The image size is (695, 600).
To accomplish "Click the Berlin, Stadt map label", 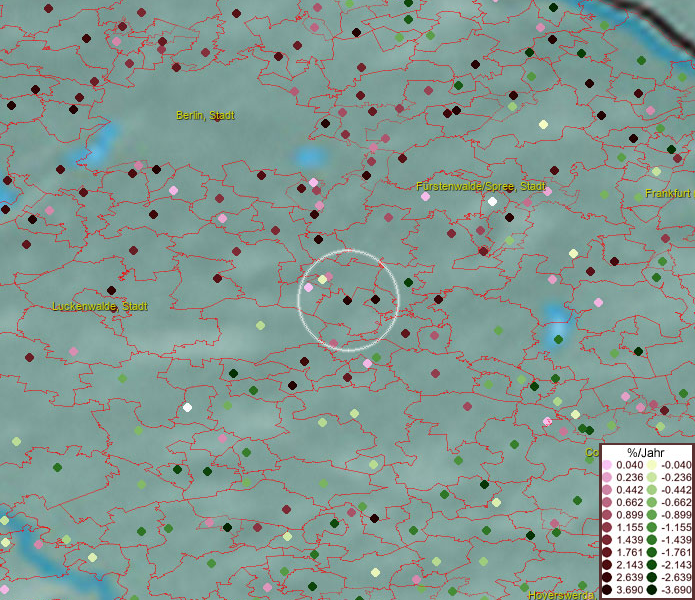I will point(205,116).
